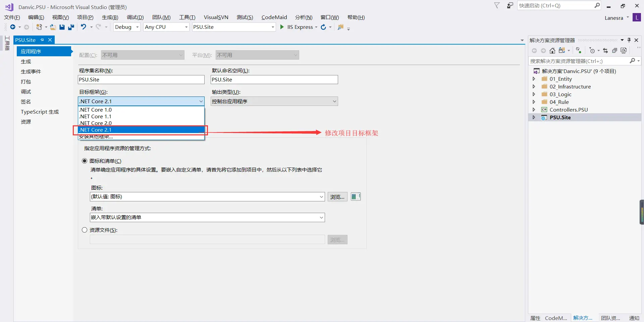This screenshot has height=322, width=644.
Task: Open the 生成(B) menu
Action: [x=110, y=17]
